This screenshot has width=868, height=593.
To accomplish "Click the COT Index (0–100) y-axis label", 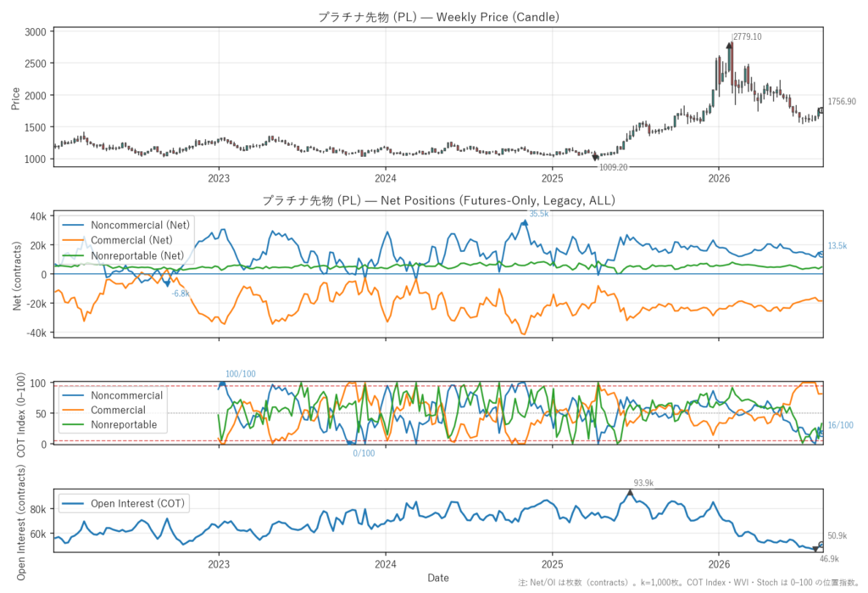I will point(21,415).
